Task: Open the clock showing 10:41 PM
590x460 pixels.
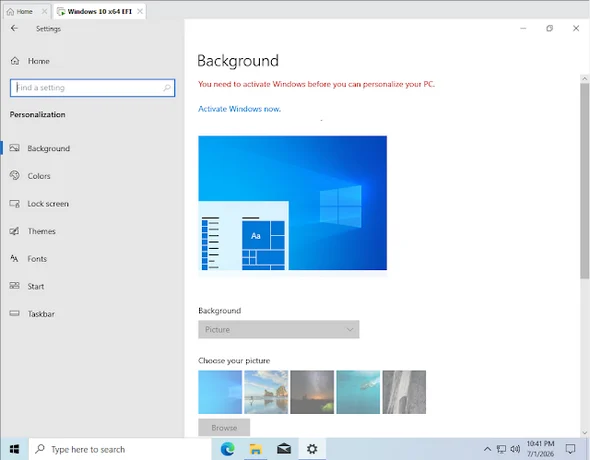Action: coord(540,449)
